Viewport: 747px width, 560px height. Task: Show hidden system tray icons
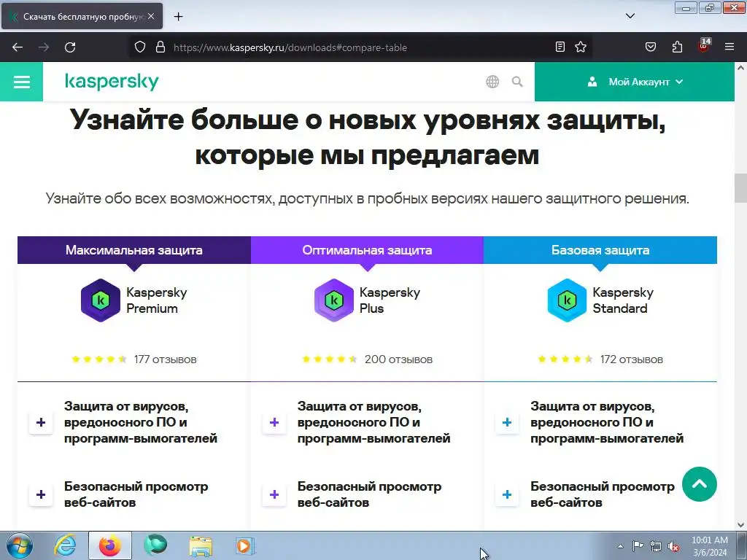tap(620, 546)
